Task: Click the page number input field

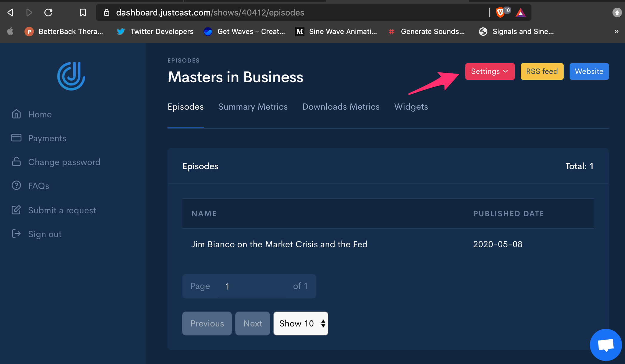Action: tap(251, 286)
